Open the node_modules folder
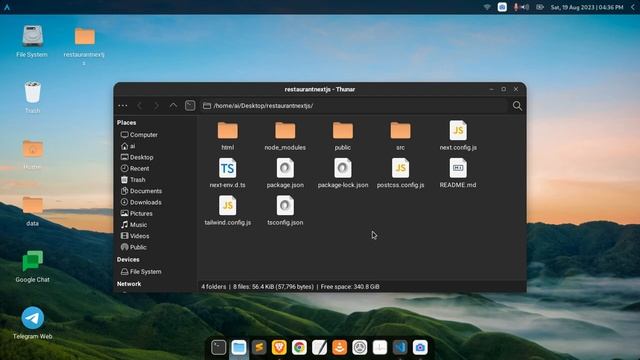Viewport: 640px width, 360px height. click(285, 136)
